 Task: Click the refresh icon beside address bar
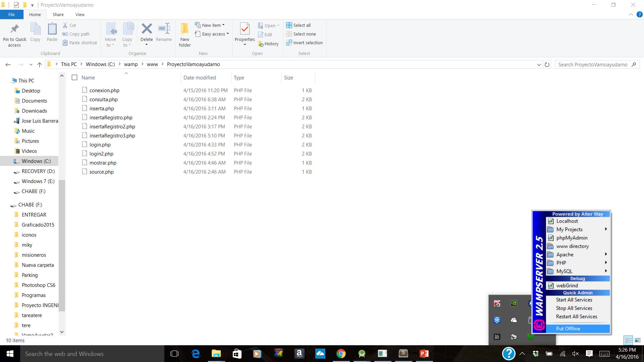547,64
